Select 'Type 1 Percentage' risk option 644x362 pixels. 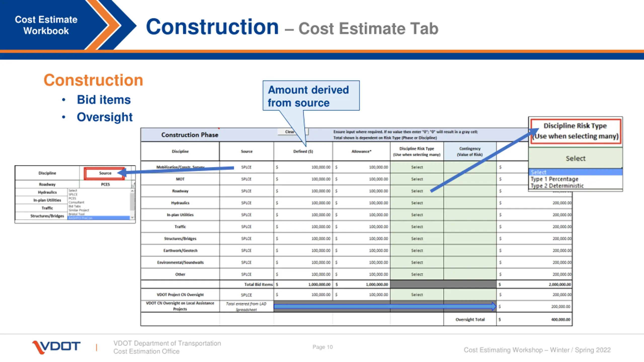click(554, 179)
